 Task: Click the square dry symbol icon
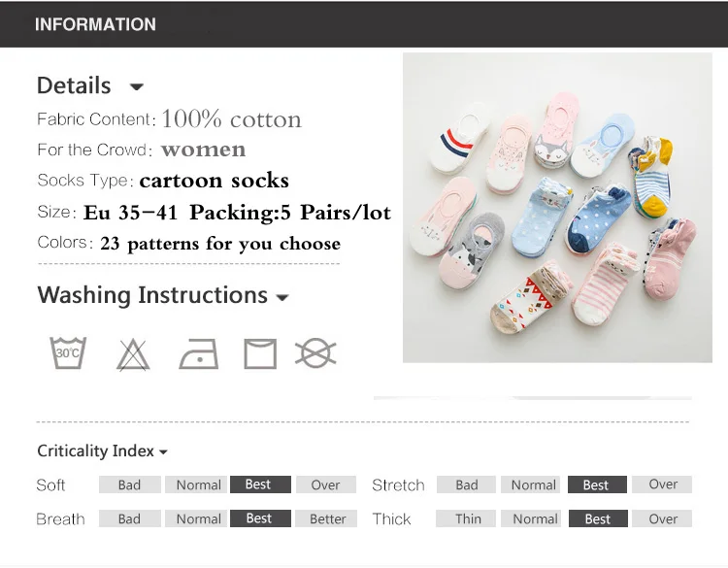(x=260, y=354)
